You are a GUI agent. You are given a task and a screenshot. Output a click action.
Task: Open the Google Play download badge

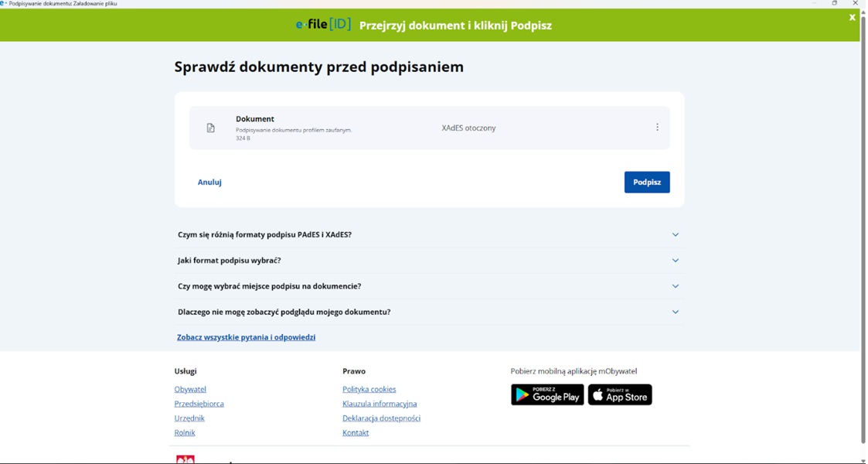tap(547, 395)
